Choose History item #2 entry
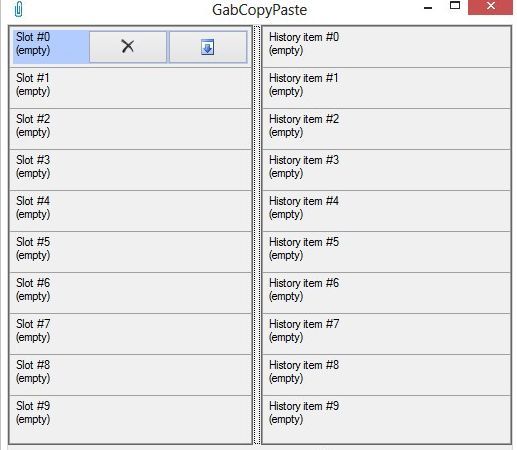Screen dimensions: 517x450 point(386,129)
